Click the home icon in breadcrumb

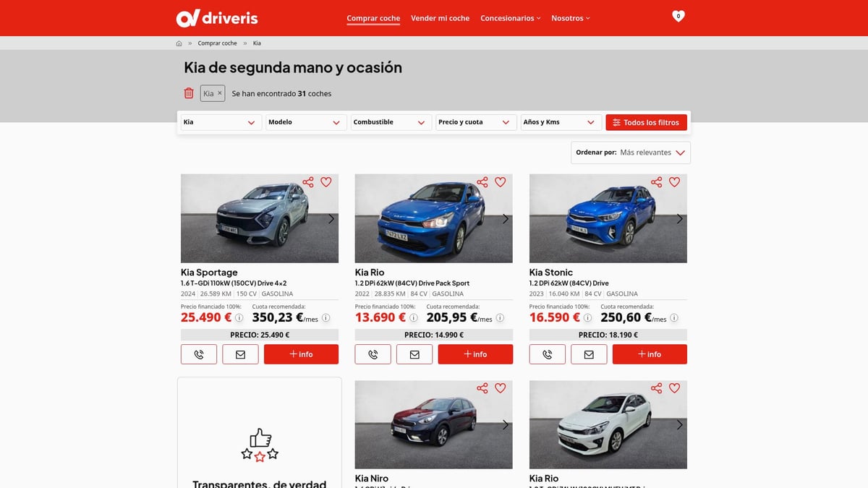click(179, 43)
